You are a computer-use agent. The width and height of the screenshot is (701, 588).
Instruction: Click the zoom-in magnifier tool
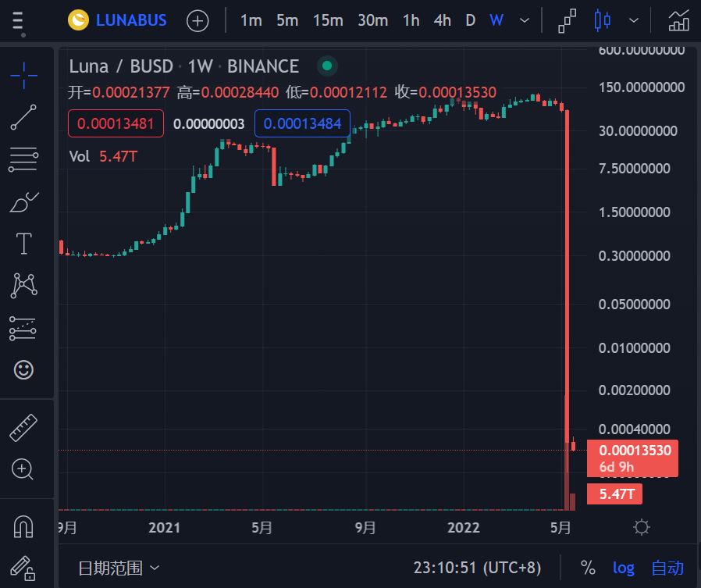click(x=23, y=469)
